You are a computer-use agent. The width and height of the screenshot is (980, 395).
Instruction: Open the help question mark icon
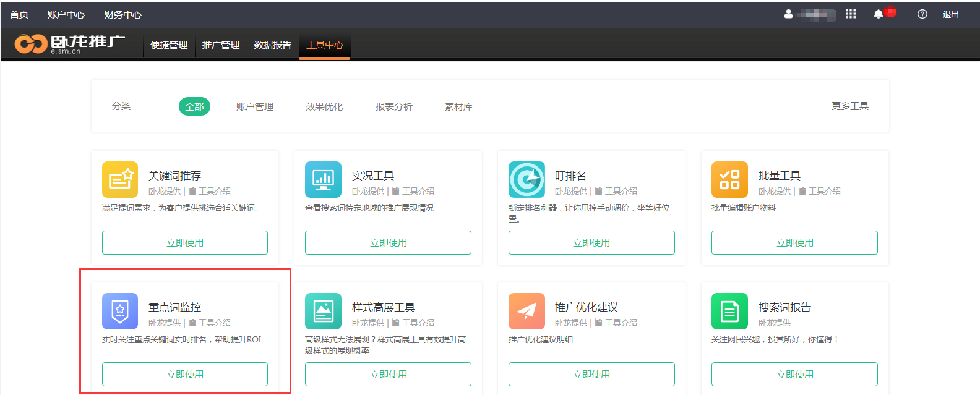[922, 14]
